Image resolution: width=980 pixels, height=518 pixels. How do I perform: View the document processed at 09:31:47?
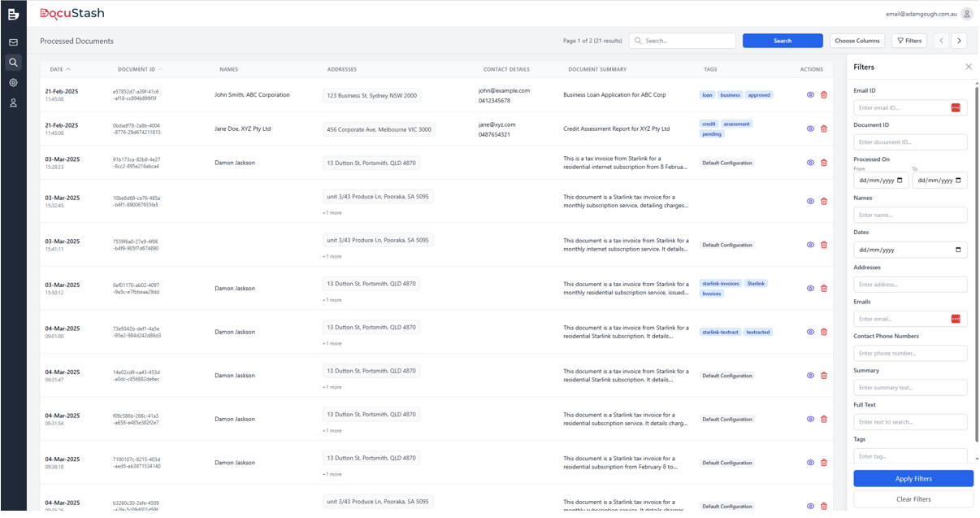[x=810, y=376]
